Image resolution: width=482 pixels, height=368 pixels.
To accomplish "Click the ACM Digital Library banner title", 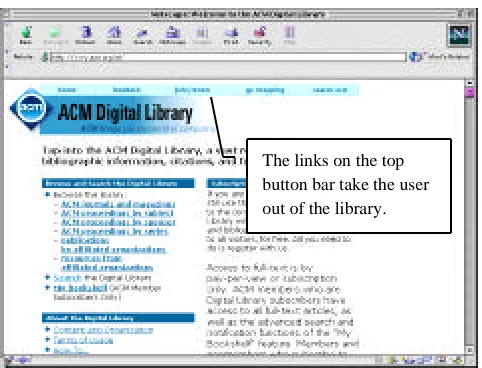I will (x=125, y=112).
